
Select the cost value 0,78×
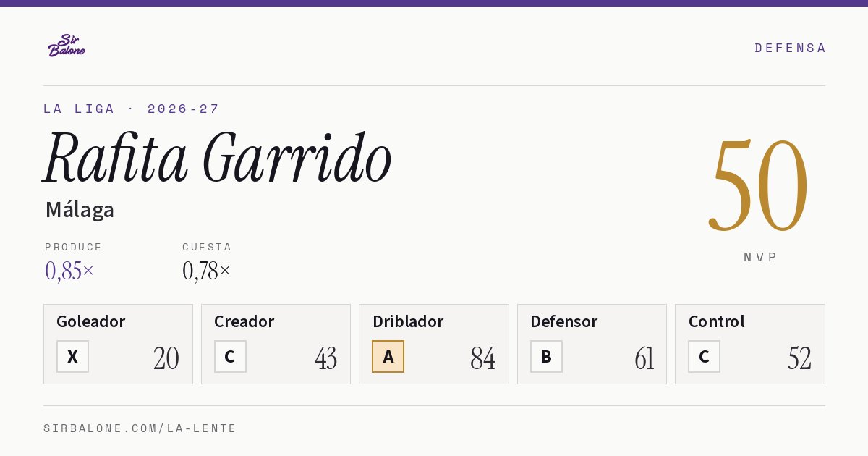point(207,271)
